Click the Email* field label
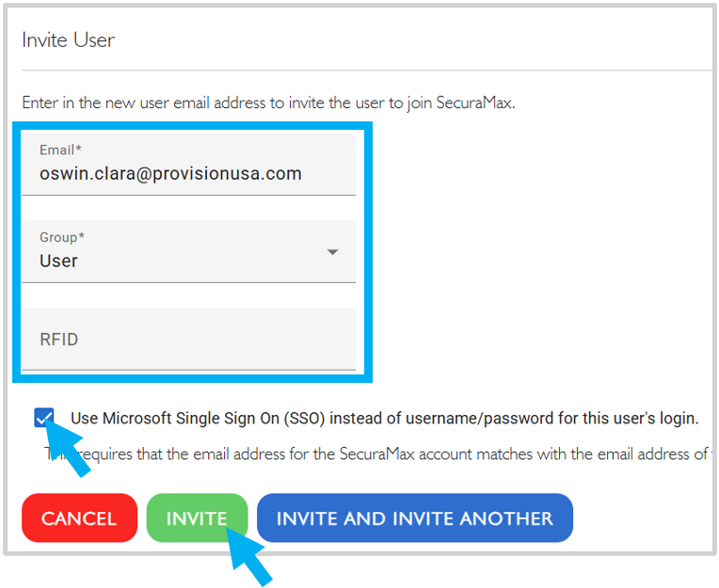Image resolution: width=719 pixels, height=588 pixels. (x=60, y=150)
